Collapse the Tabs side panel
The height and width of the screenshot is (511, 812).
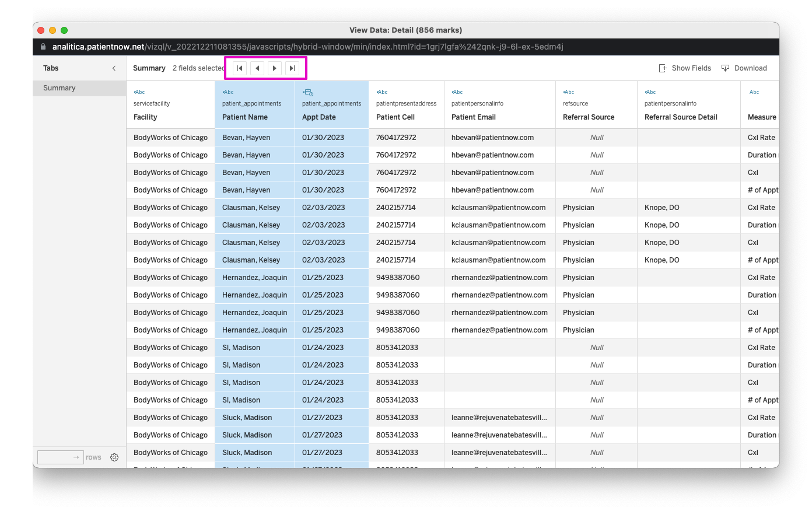(114, 68)
